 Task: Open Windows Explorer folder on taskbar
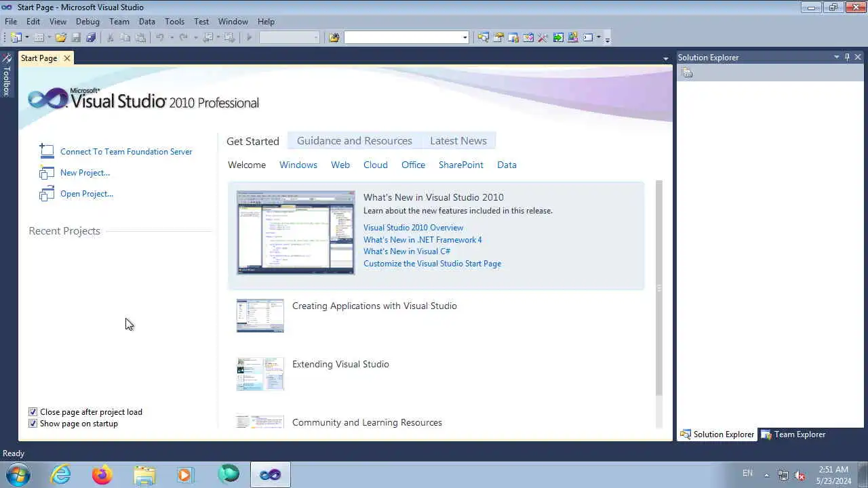[x=144, y=474]
